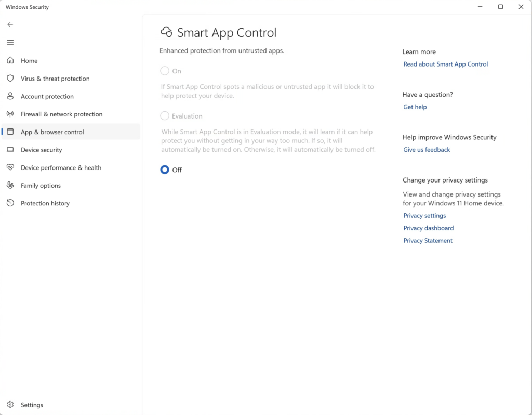Open App & browser control section
Image resolution: width=532 pixels, height=415 pixels.
[52, 132]
